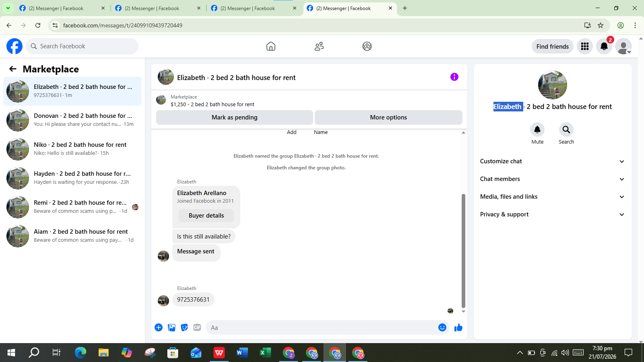Click the chat scrollbar down arrow
Screen dimensions: 644x362
463,311
